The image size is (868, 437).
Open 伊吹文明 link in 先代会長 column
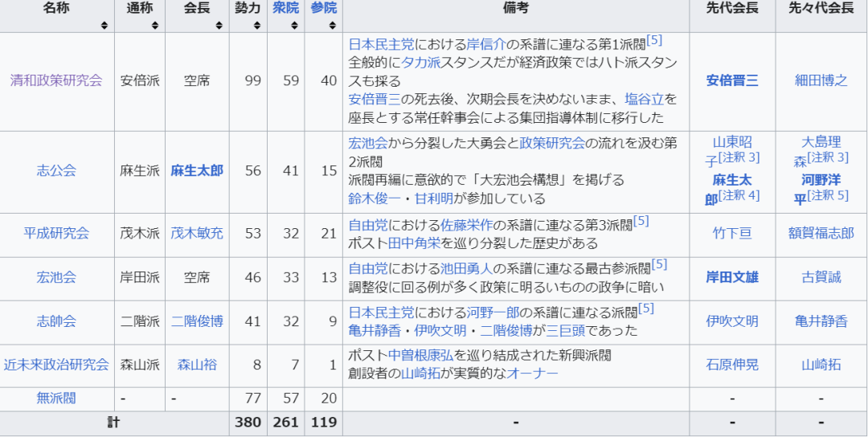tap(732, 321)
